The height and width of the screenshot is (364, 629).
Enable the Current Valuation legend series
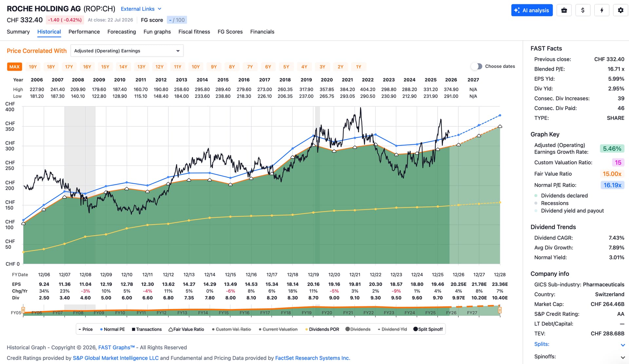point(278,329)
